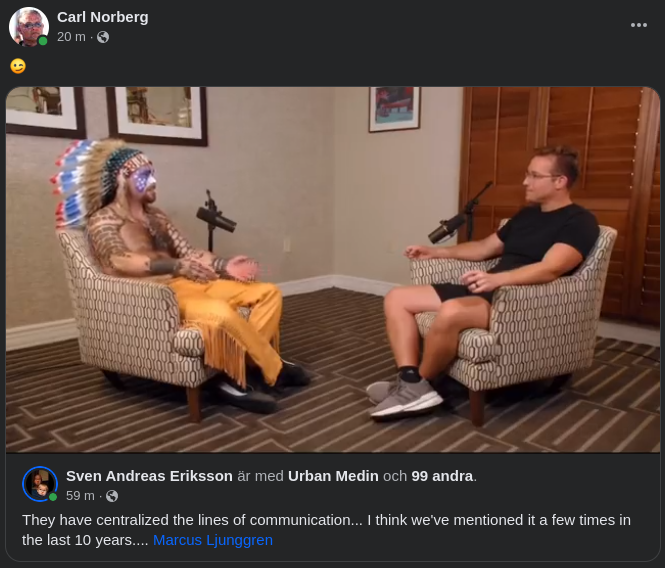
Task: Open the three-dots post options menu
Action: point(638,25)
